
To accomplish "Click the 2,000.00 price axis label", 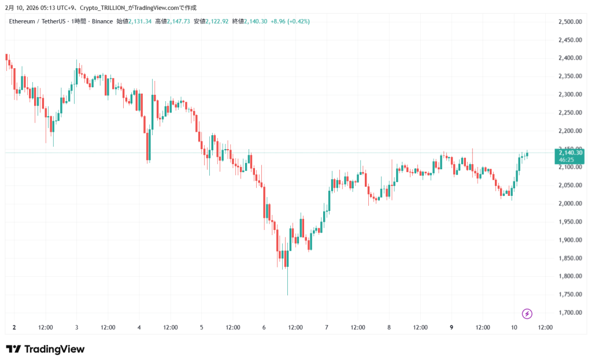I will 569,203.
